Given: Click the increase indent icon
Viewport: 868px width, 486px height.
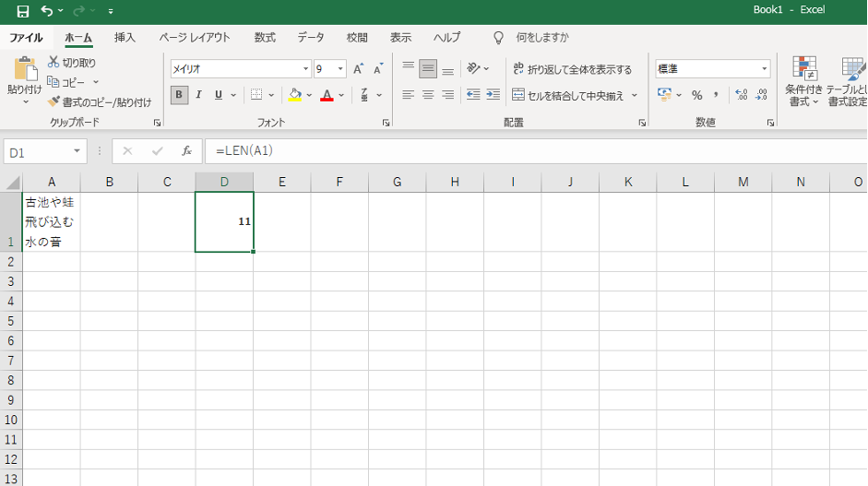Looking at the screenshot, I should [493, 95].
